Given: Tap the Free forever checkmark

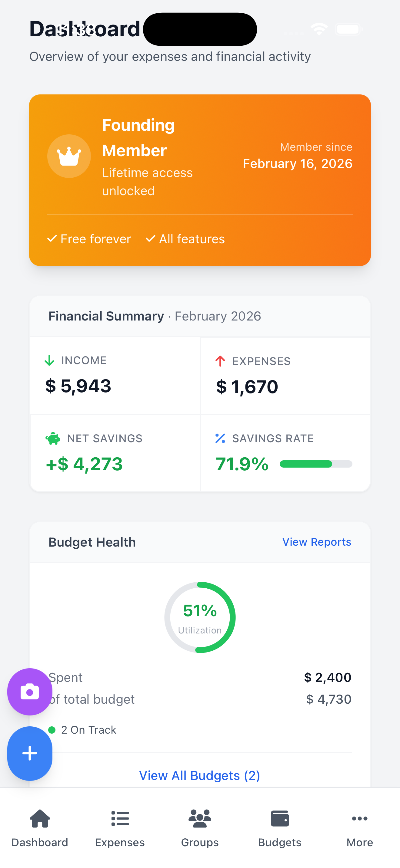Looking at the screenshot, I should [x=52, y=239].
